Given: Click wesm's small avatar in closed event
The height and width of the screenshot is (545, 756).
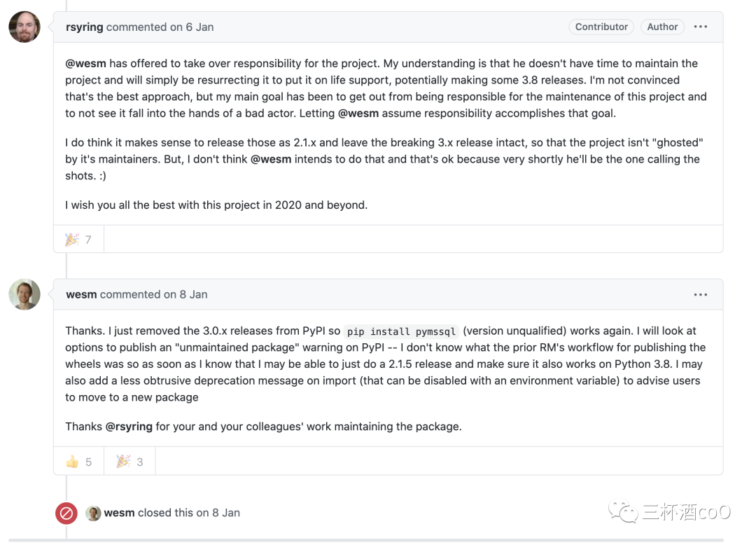Looking at the screenshot, I should (93, 513).
